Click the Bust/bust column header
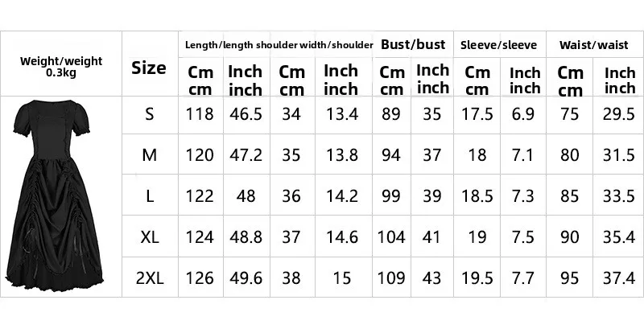The height and width of the screenshot is (333, 644). click(413, 45)
